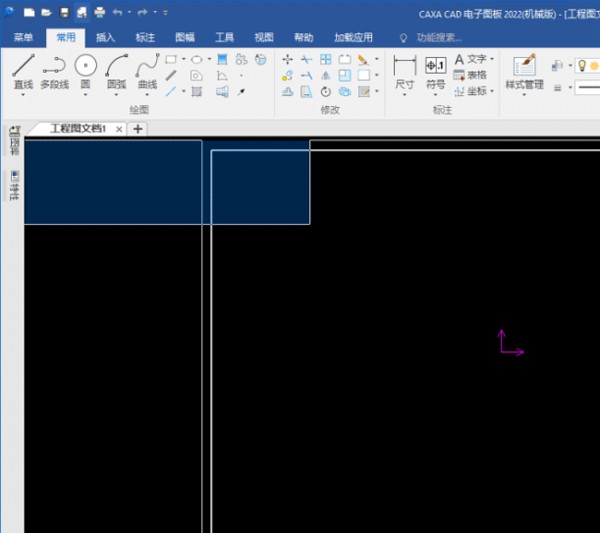Click the save-all icon in title bar

click(x=82, y=13)
